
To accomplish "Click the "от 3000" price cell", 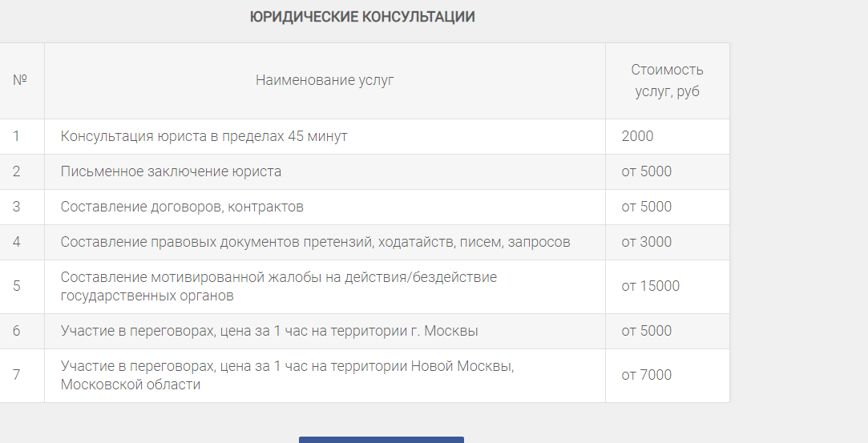I will tap(647, 242).
